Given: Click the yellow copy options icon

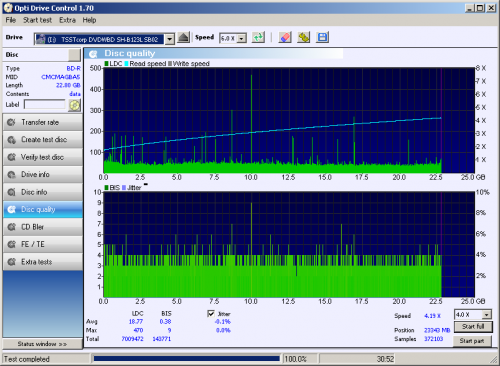Looking at the screenshot, I should (303, 38).
